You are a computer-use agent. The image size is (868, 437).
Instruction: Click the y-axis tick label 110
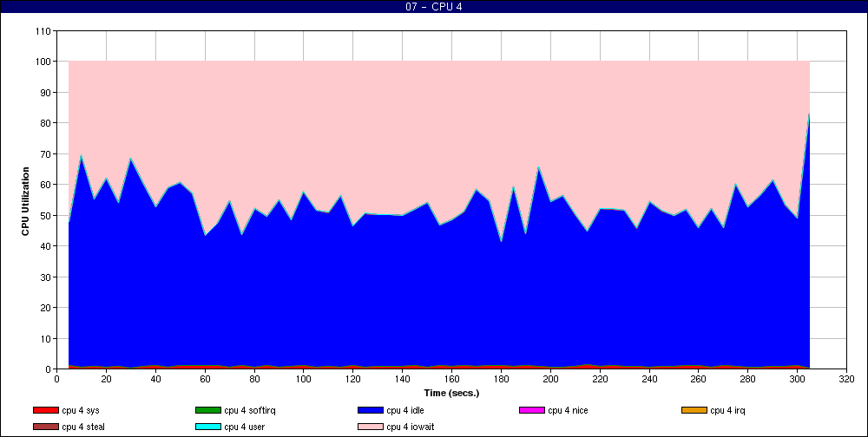pyautogui.click(x=45, y=31)
